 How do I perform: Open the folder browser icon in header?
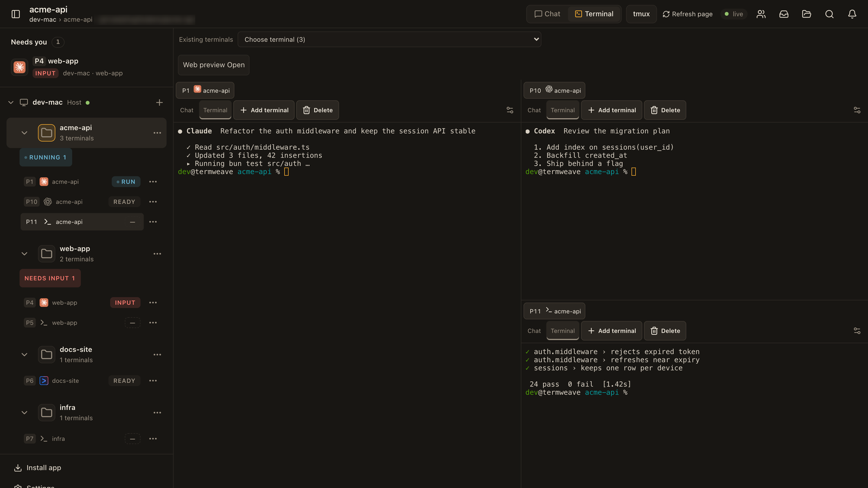tap(807, 14)
